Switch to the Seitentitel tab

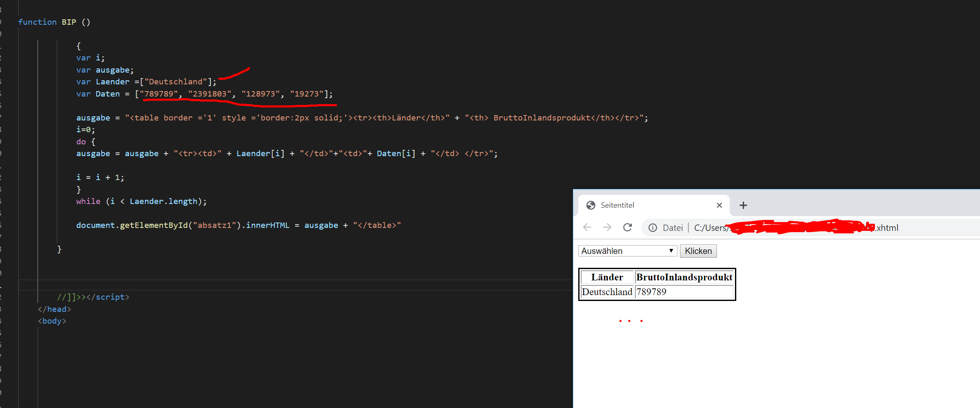(618, 205)
